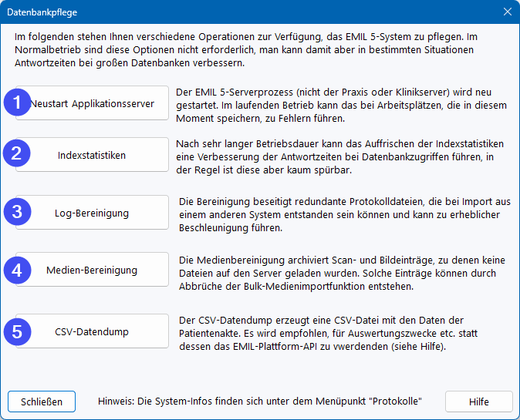Click the blue number 4 circle badge

(x=18, y=270)
